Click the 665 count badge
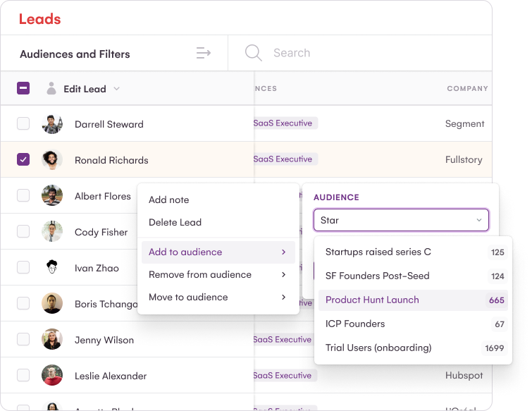 [x=496, y=300]
